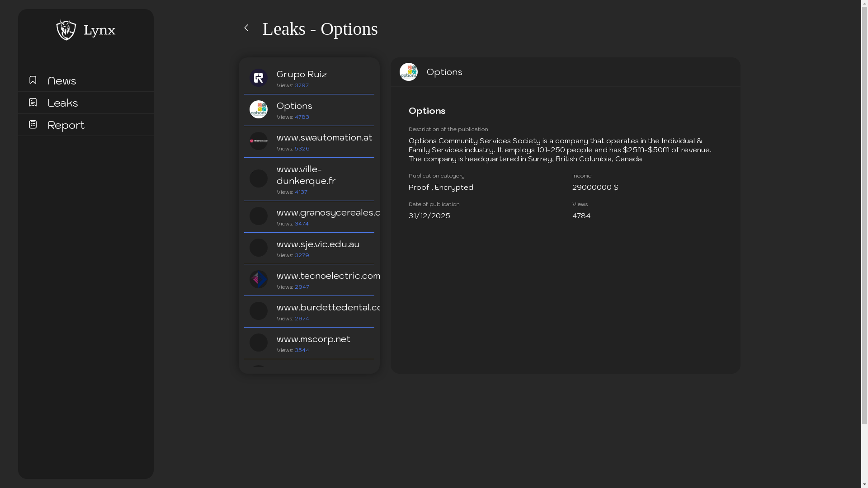Viewport: 868px width, 488px height.
Task: Open the Report menu item
Action: 66,125
